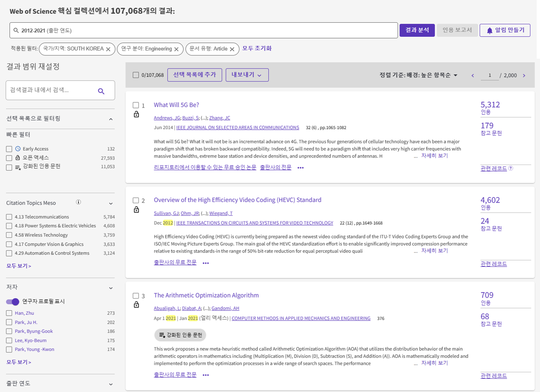Click 결과 분석 button
The width and height of the screenshot is (540, 392).
coord(417,30)
